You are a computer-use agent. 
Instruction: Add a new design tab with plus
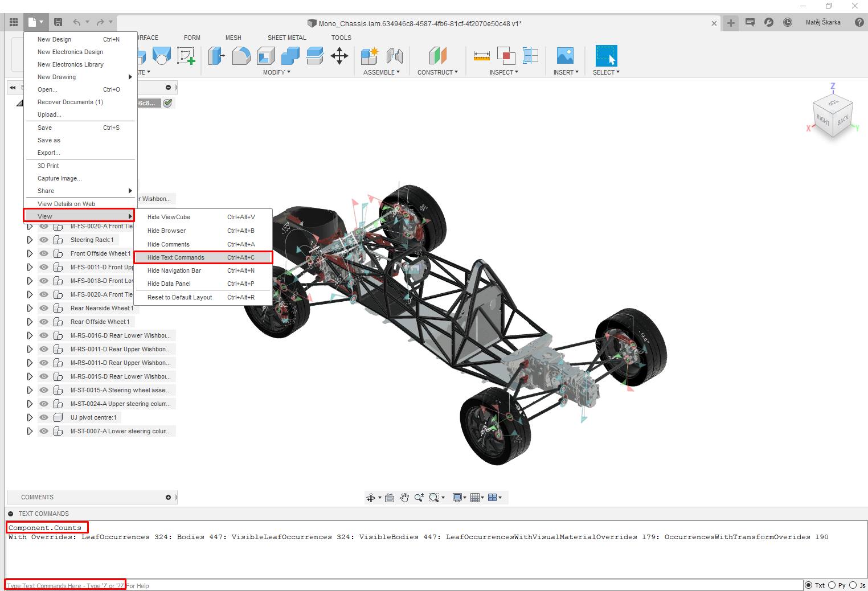[x=731, y=23]
